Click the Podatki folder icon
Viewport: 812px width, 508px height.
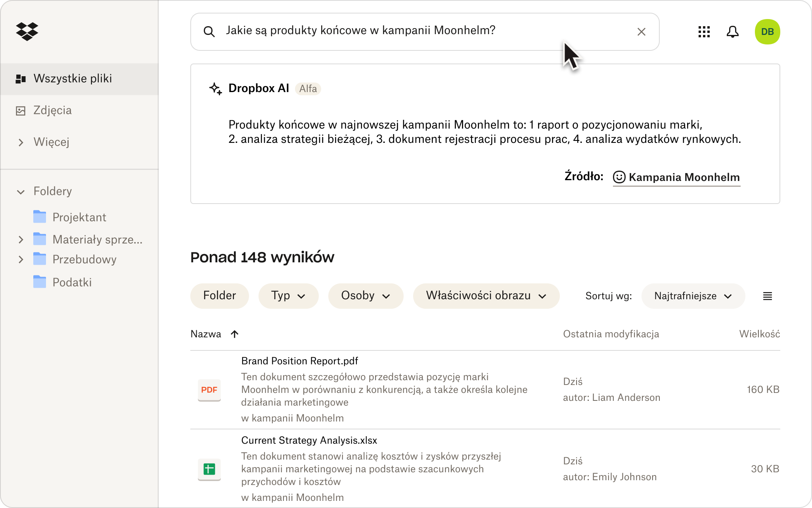(40, 282)
